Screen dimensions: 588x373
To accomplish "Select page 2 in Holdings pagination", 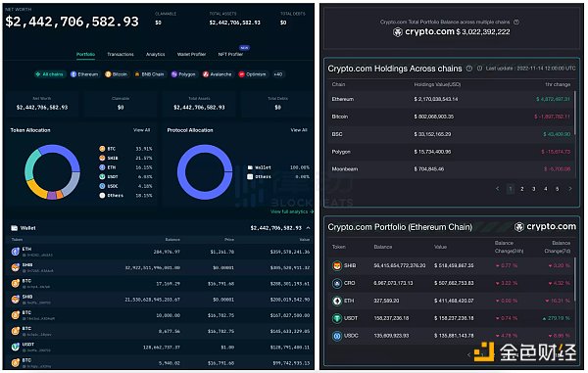I will tap(521, 189).
